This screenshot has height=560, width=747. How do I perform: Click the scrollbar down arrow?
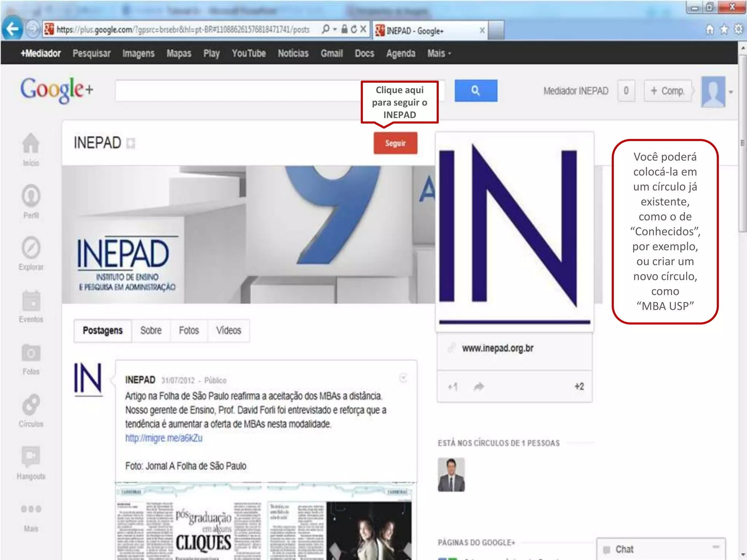point(742,555)
